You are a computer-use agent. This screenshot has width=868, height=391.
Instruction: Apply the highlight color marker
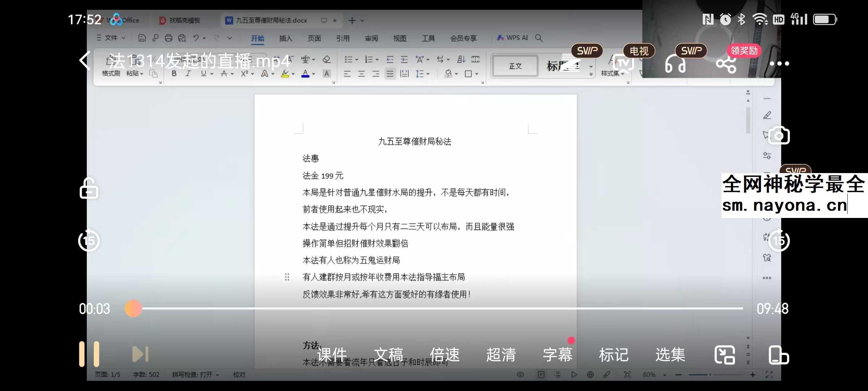tap(285, 74)
